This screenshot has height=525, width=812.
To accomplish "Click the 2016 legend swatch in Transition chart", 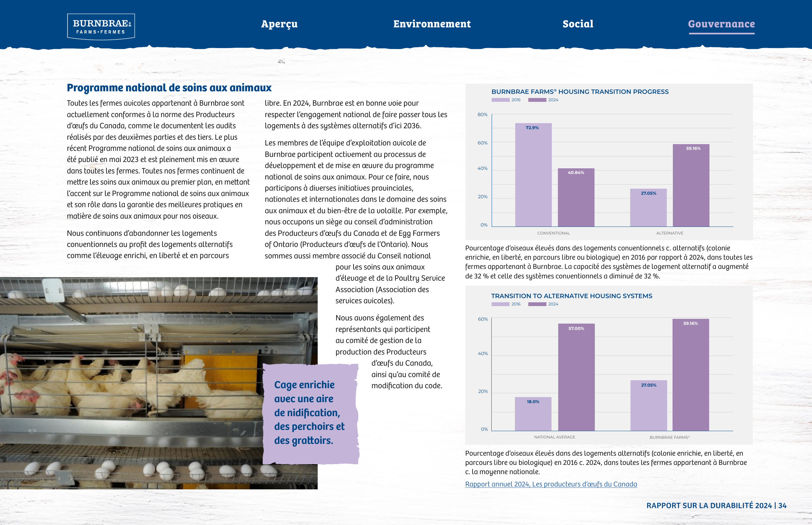I will 501,304.
